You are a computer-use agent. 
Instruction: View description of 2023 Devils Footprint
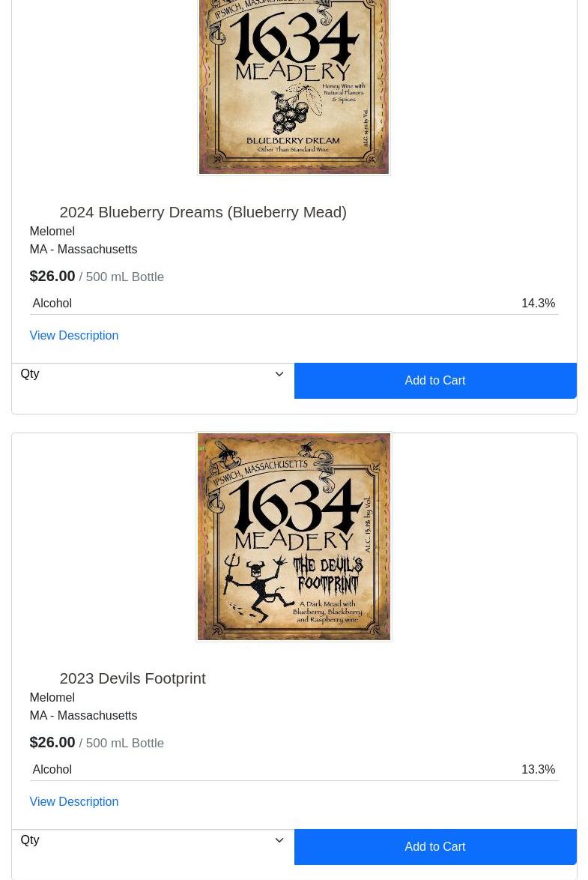tap(74, 801)
